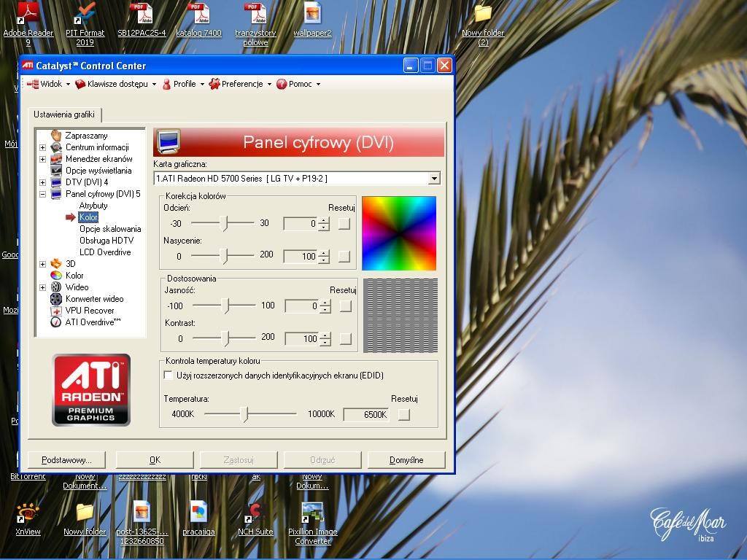Click the Odcień reset checkbox
Viewport: 747px width, 560px height.
tap(344, 223)
